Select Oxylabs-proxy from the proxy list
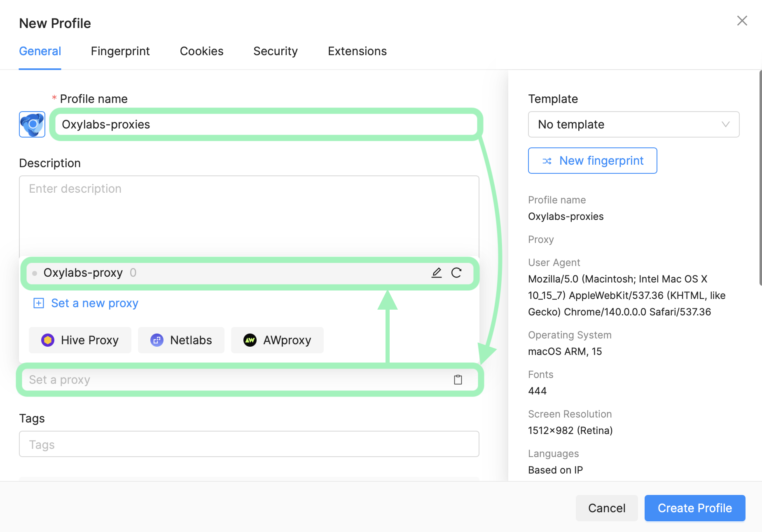Screen dimensions: 762x532 (x=83, y=273)
